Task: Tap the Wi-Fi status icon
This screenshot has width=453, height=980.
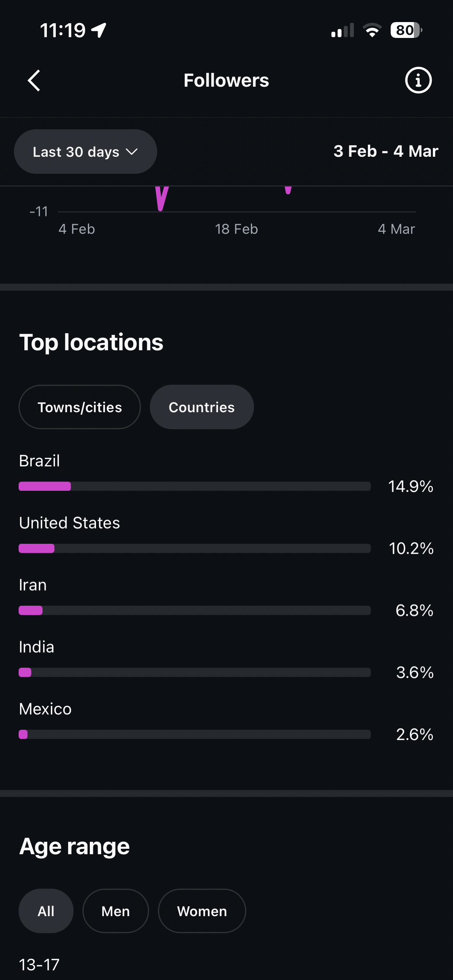Action: [x=372, y=30]
